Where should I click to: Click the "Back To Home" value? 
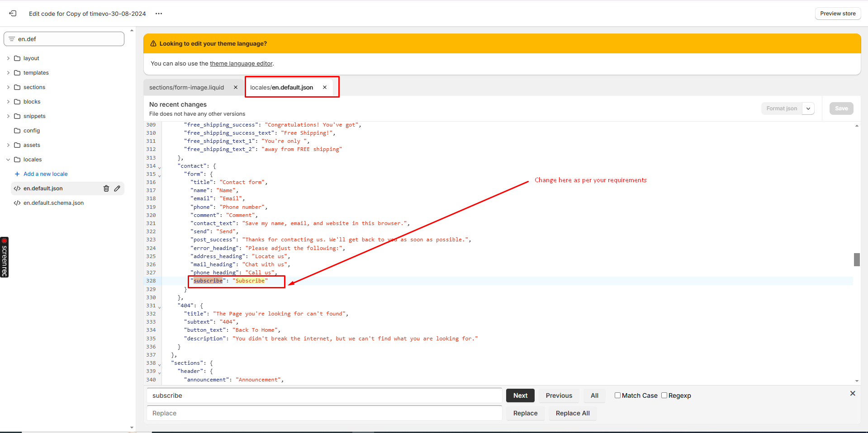click(x=255, y=330)
